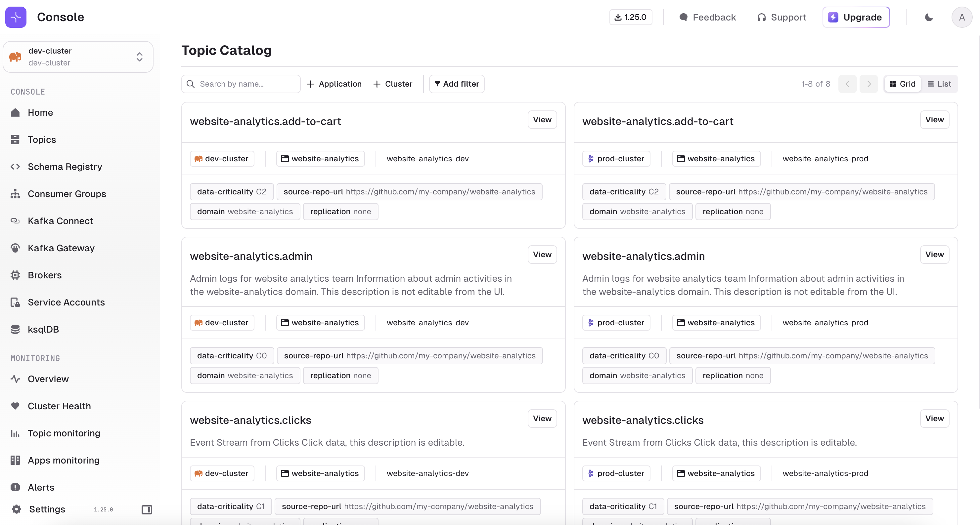Click website-analytics app tag on prod clicks card
This screenshot has height=525, width=980.
[716, 473]
